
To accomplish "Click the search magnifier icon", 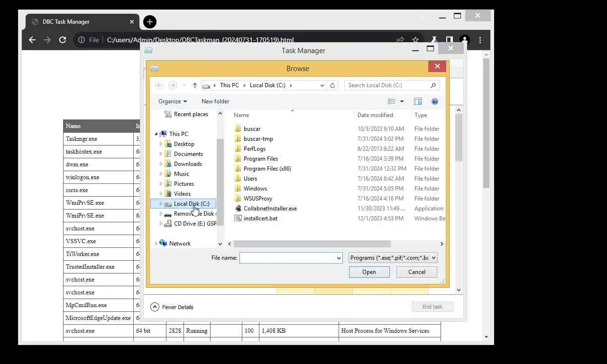I will point(433,85).
